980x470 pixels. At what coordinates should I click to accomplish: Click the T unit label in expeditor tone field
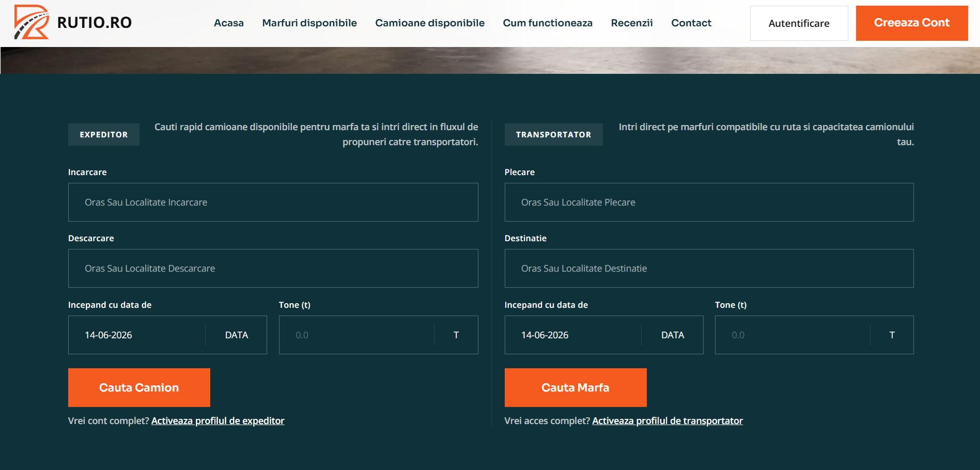pos(456,335)
